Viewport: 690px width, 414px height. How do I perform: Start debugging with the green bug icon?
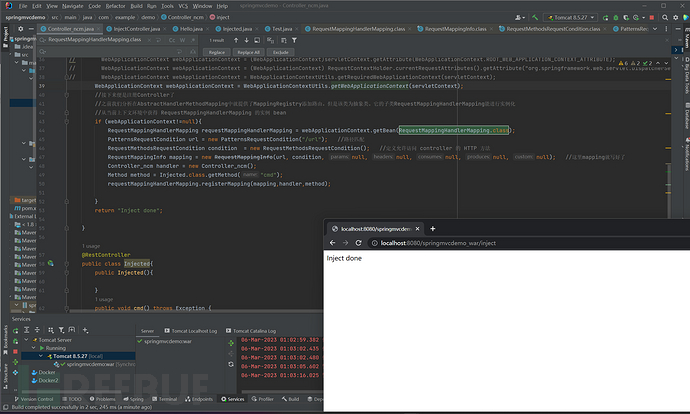click(x=616, y=18)
